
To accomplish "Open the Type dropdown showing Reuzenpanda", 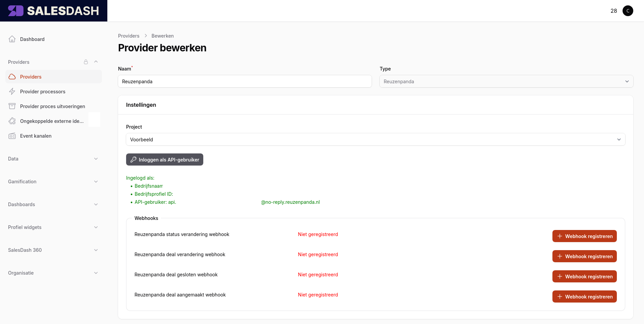I will 506,81.
